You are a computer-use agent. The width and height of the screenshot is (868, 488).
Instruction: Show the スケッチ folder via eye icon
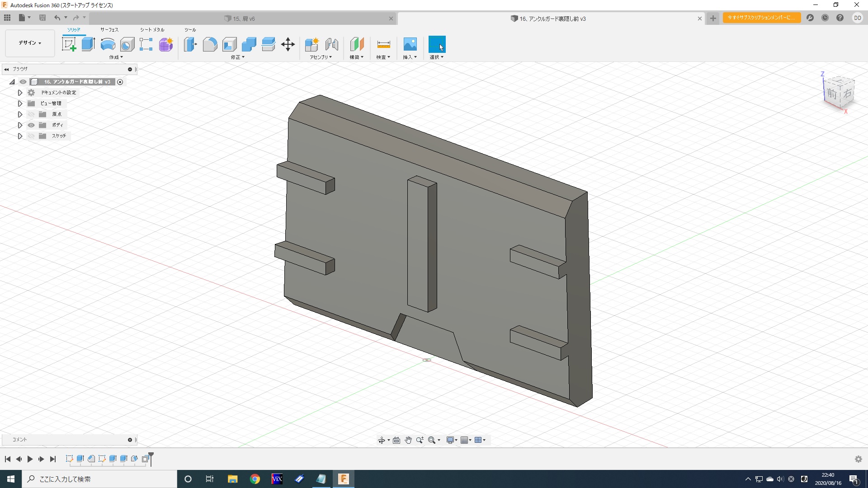point(31,136)
